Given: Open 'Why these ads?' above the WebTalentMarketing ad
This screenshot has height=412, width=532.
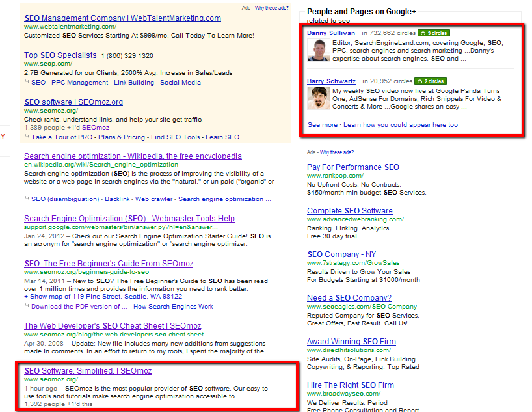Looking at the screenshot, I should coord(272,8).
